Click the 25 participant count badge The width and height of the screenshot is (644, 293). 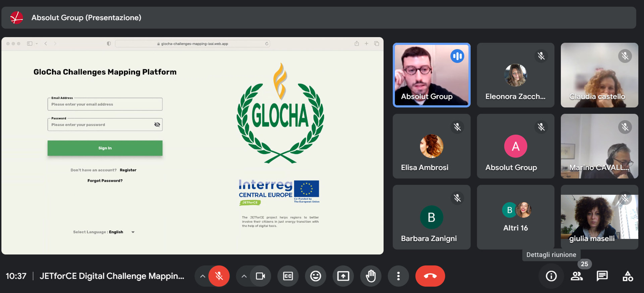tap(584, 264)
